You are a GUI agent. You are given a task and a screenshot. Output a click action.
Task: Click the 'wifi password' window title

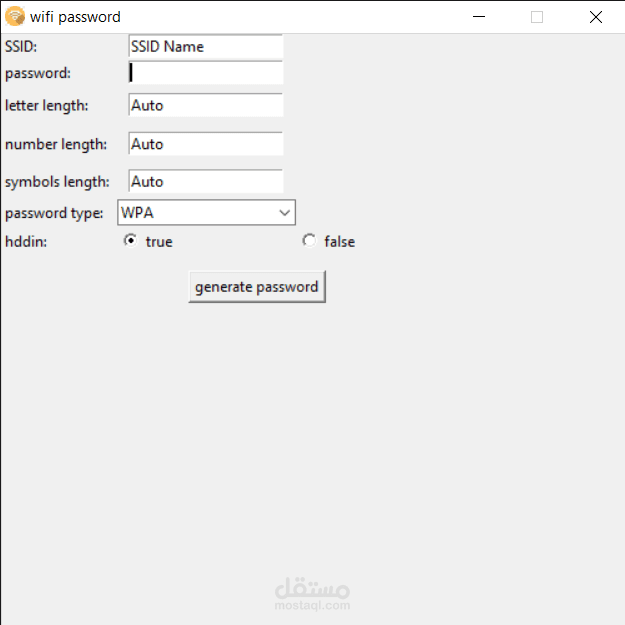pyautogui.click(x=75, y=18)
